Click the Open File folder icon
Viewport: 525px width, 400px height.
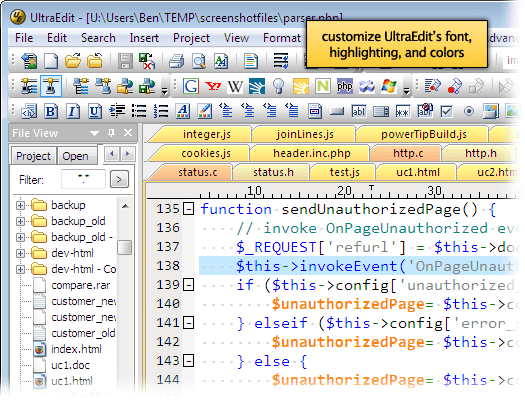73,61
